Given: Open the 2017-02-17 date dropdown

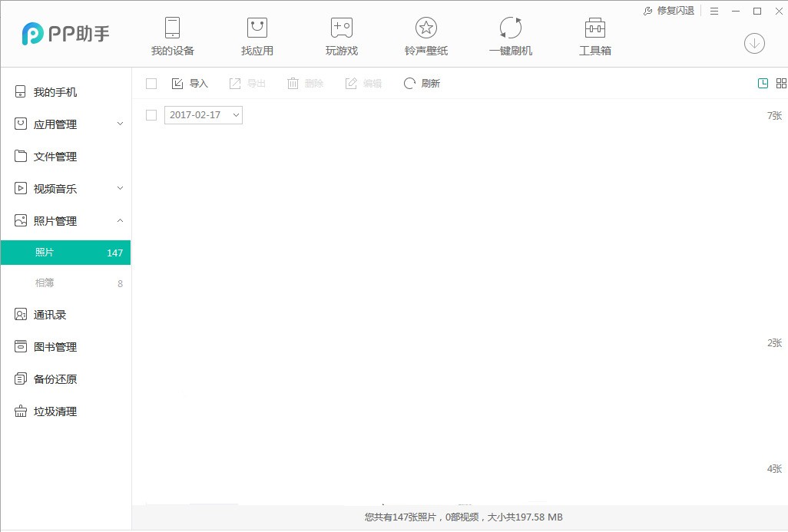Looking at the screenshot, I should coord(204,115).
